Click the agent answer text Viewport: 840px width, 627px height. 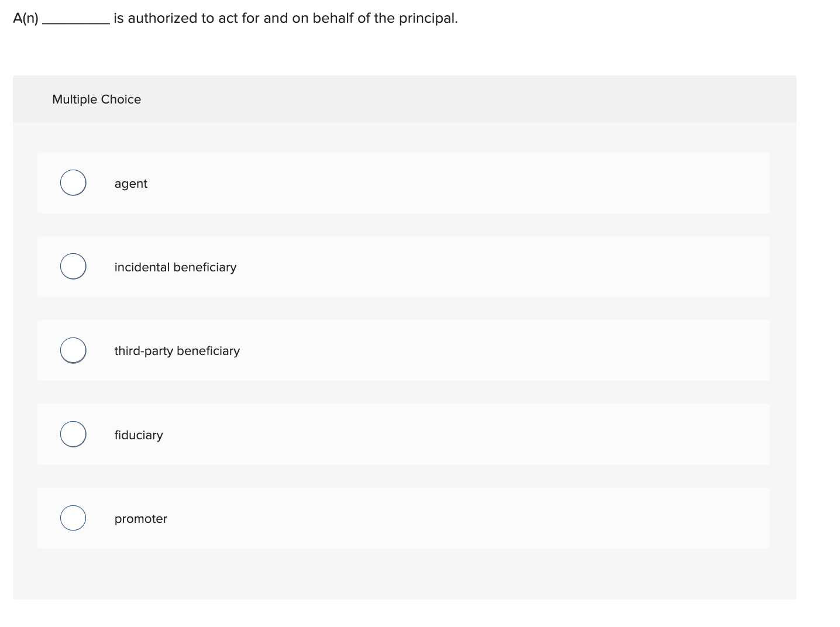point(130,183)
